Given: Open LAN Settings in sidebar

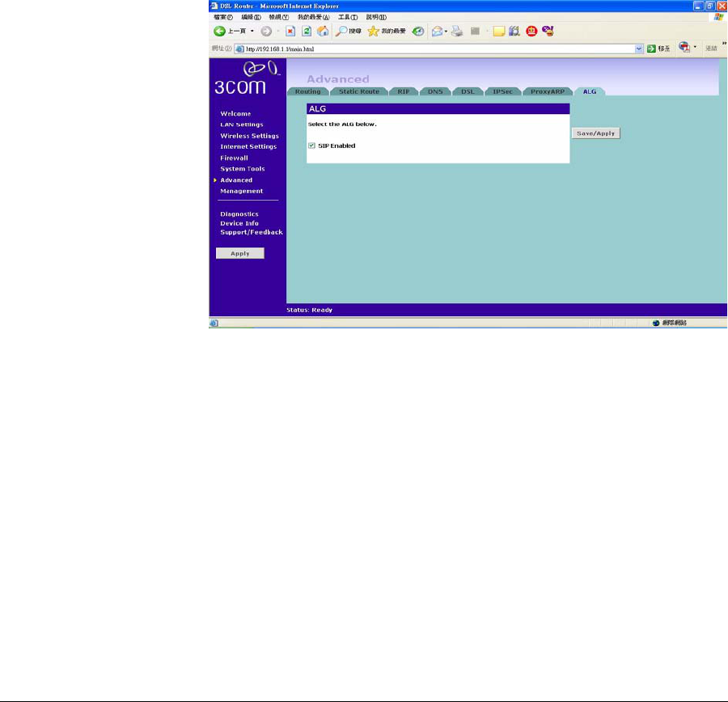Looking at the screenshot, I should [x=241, y=125].
